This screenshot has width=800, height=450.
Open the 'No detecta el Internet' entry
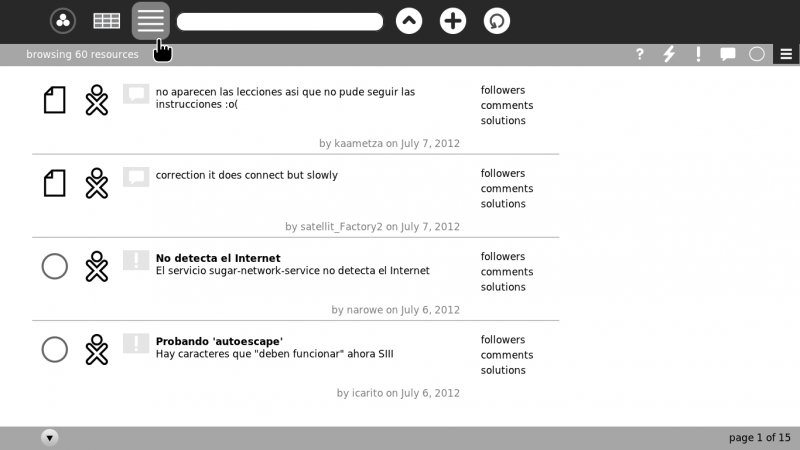(218, 258)
